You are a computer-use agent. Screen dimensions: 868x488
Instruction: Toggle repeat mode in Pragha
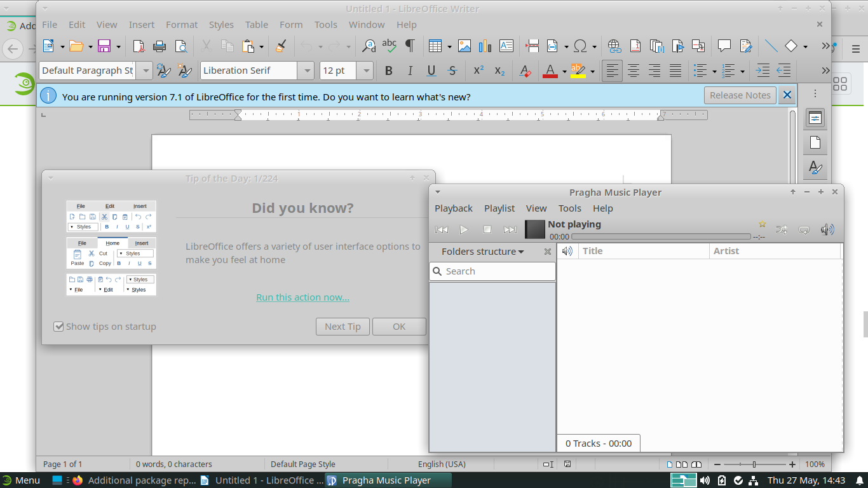(x=804, y=230)
